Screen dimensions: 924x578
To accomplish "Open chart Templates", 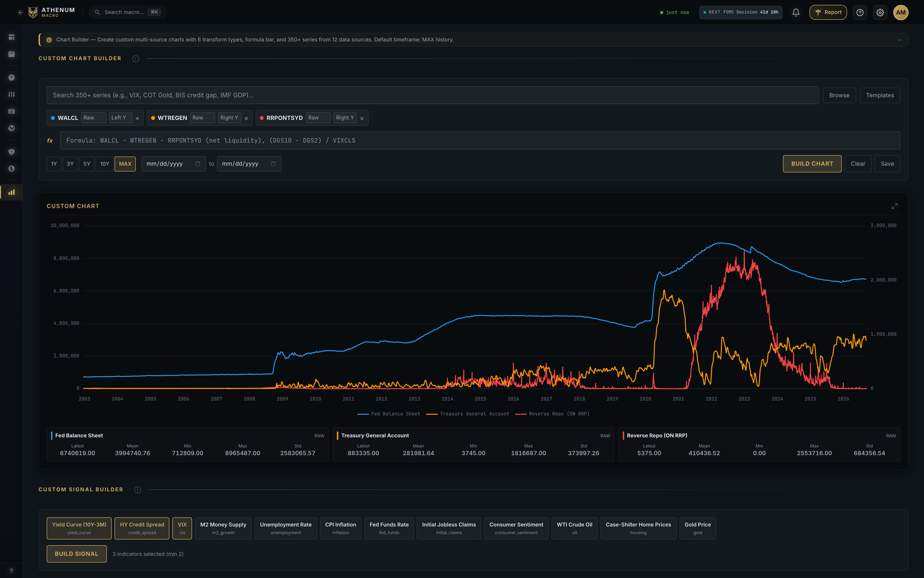I will 880,95.
